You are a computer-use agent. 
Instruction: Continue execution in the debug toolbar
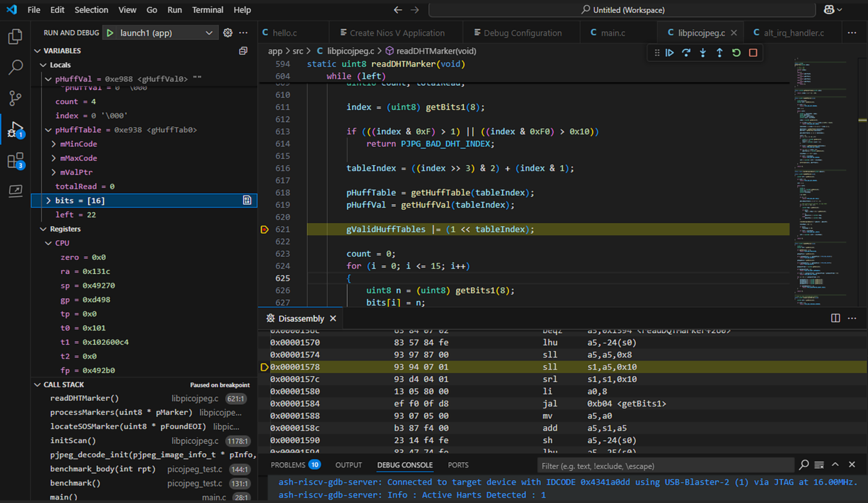click(x=670, y=53)
